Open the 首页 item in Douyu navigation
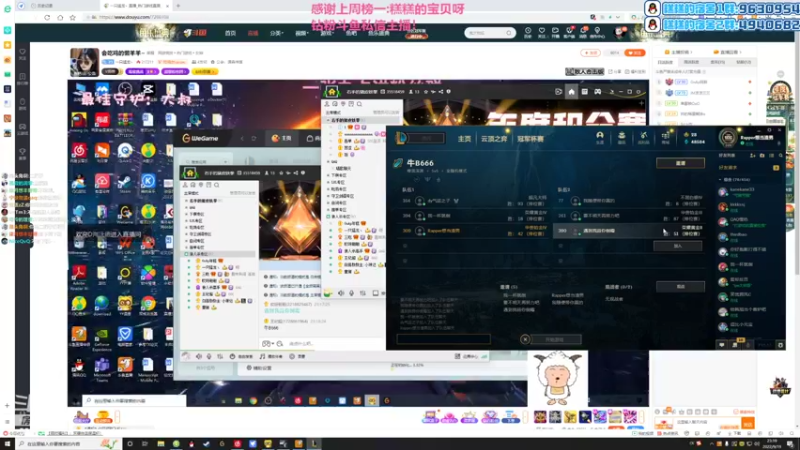800x450 pixels. 231,33
